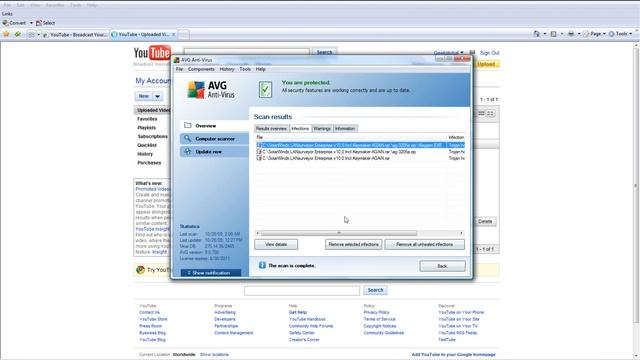Click the browser Quick Tabs icon
Viewport: 640px width, 360px height.
[x=31, y=35]
